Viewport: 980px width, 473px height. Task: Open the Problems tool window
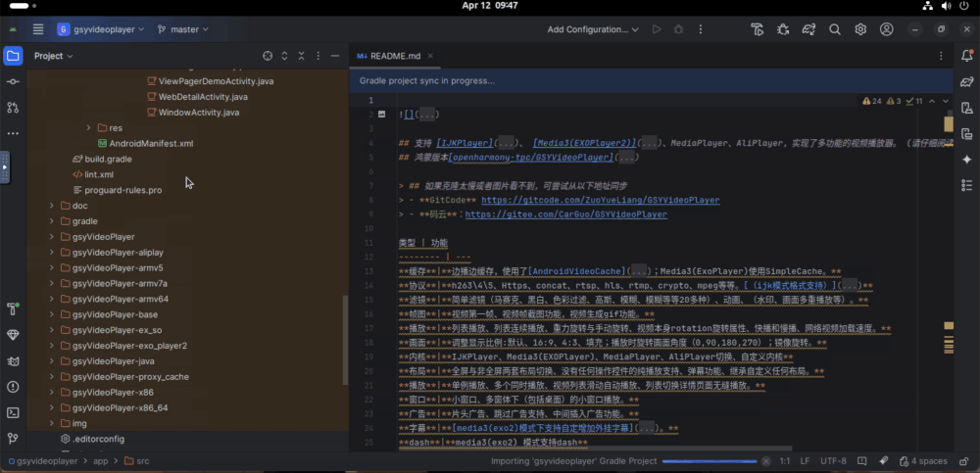[x=13, y=387]
